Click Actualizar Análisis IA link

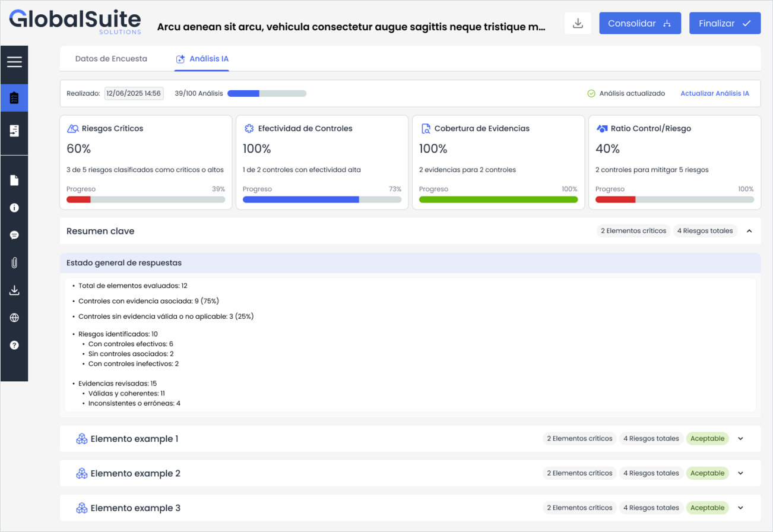(x=715, y=93)
